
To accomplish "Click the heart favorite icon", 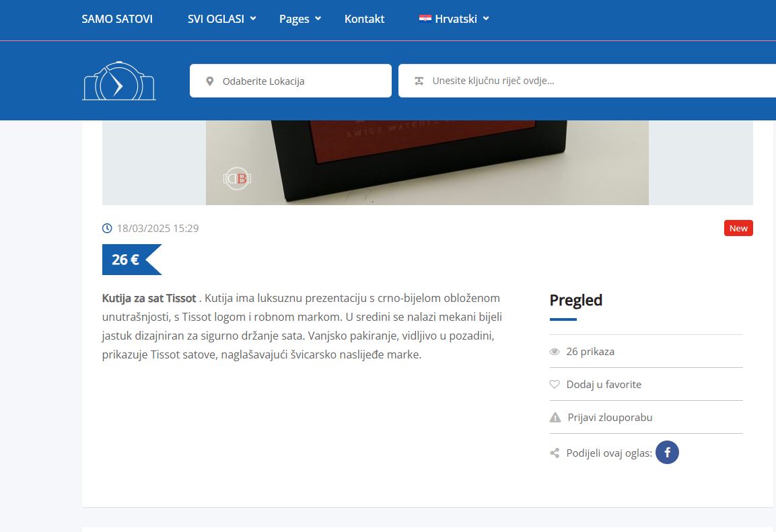I will [555, 384].
